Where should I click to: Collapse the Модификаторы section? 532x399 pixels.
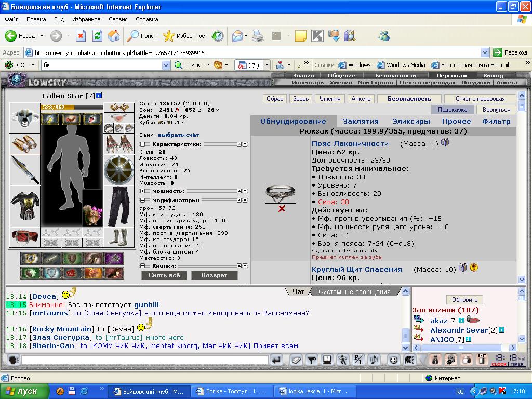tap(142, 201)
